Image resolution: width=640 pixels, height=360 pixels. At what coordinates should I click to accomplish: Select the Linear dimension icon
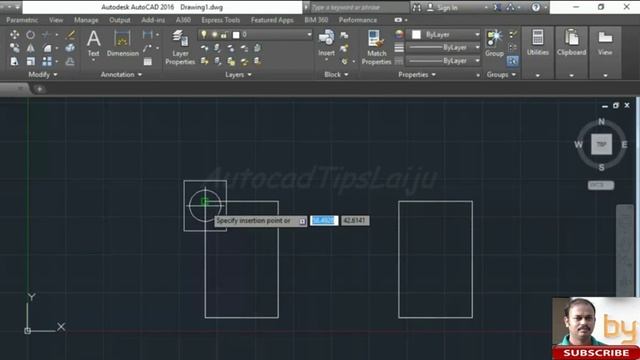click(x=147, y=35)
